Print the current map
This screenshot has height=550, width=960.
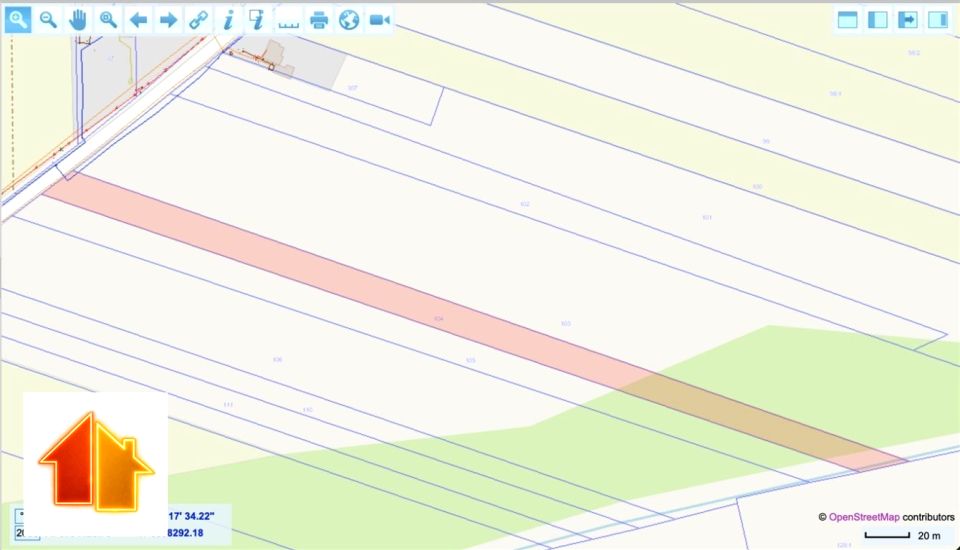pyautogui.click(x=319, y=20)
